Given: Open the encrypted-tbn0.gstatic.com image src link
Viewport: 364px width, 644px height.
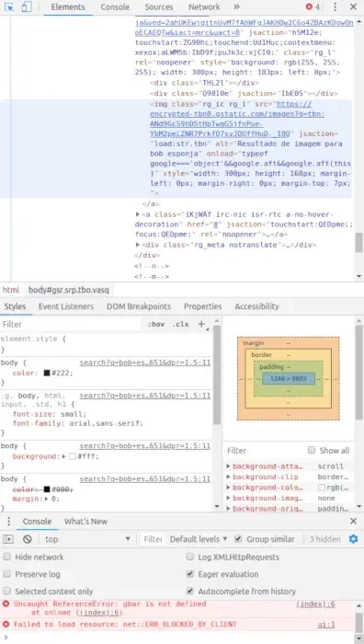Looking at the screenshot, I should coord(237,119).
